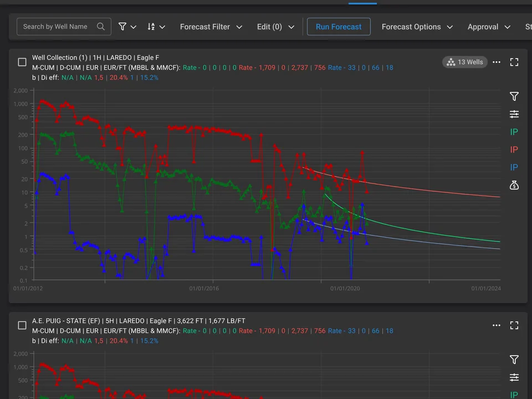Focus the Search by Well Name field
The image size is (532, 399).
(64, 27)
